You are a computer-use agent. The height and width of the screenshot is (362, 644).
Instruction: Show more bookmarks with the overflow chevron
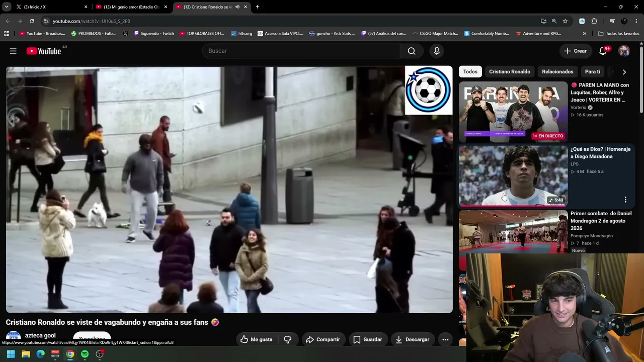pyautogui.click(x=584, y=34)
